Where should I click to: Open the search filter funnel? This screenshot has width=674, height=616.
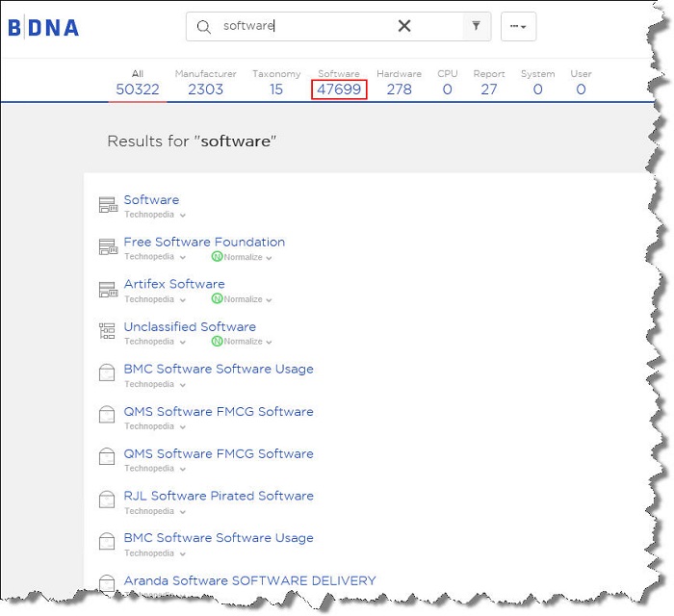coord(477,26)
